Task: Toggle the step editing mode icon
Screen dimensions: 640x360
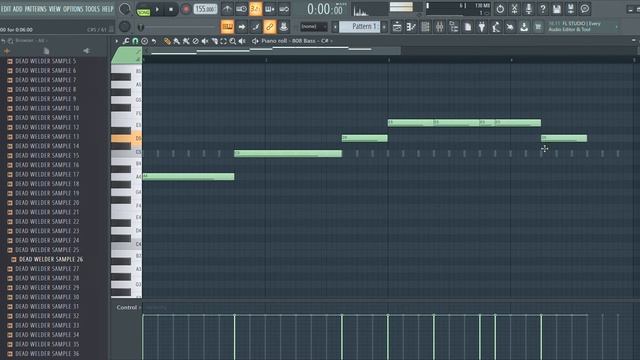Action: coord(256,27)
